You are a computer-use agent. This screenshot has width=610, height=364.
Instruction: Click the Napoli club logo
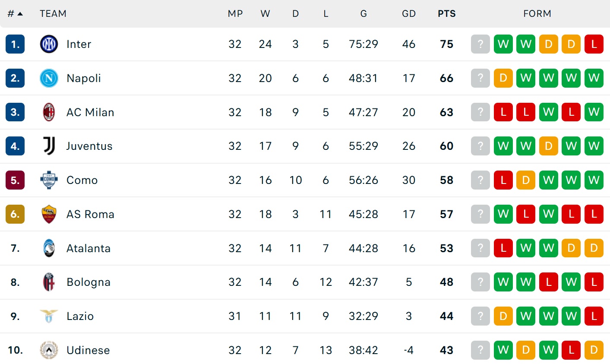[49, 78]
